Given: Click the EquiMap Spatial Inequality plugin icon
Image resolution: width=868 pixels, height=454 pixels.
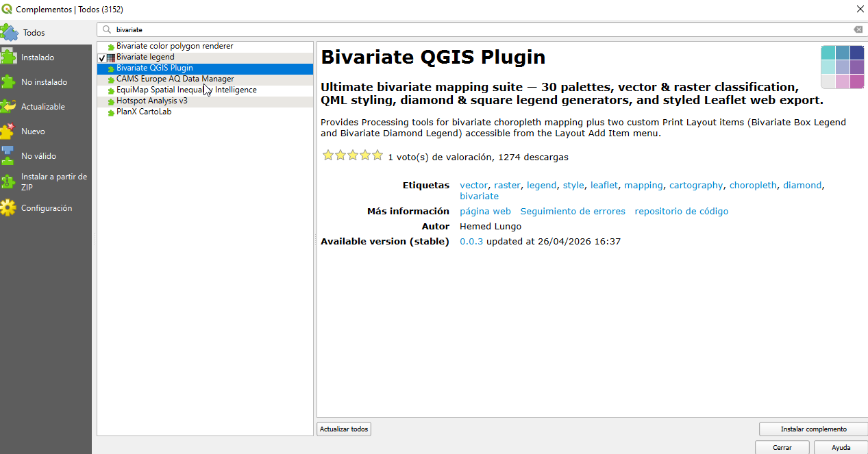Looking at the screenshot, I should (x=111, y=90).
